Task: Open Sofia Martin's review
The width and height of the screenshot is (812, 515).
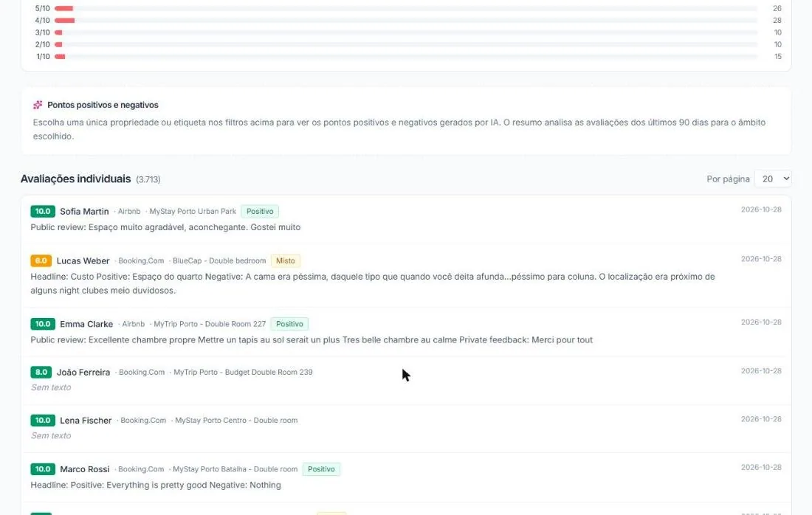Action: (x=406, y=219)
